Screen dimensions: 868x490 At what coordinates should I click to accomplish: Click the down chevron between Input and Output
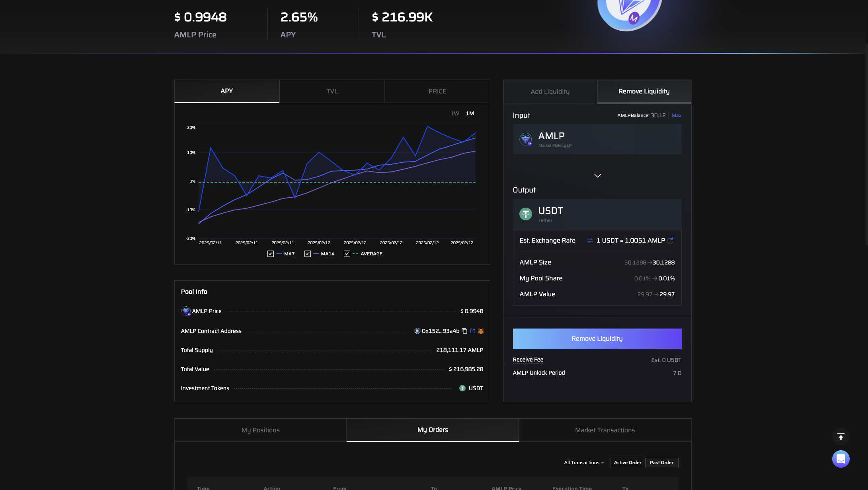[x=598, y=176]
